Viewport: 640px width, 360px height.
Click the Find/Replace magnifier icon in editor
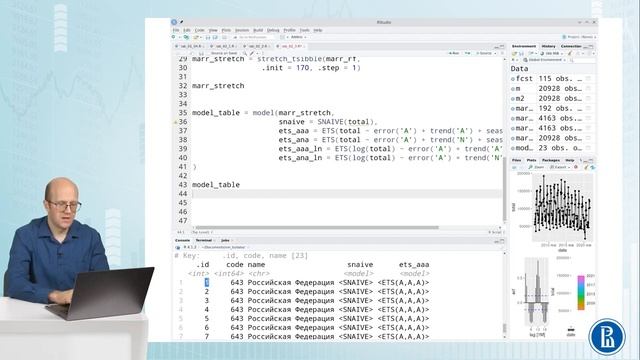point(245,53)
